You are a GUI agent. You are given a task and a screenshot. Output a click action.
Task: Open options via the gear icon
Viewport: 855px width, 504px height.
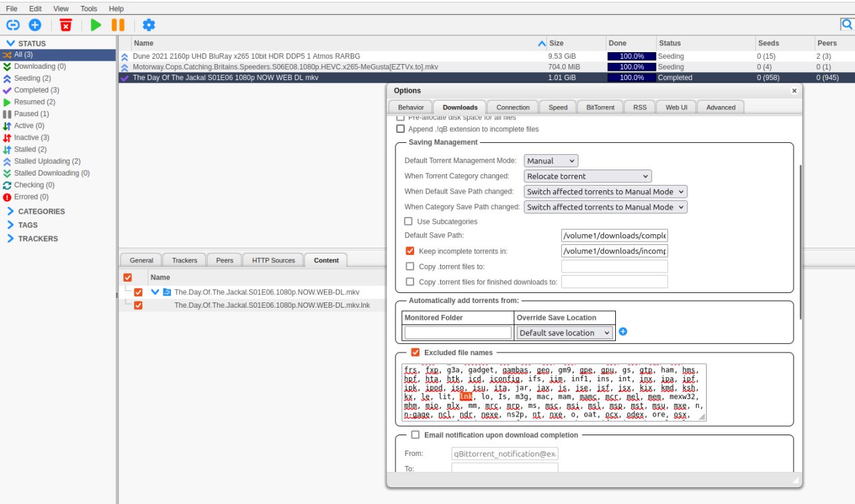148,25
